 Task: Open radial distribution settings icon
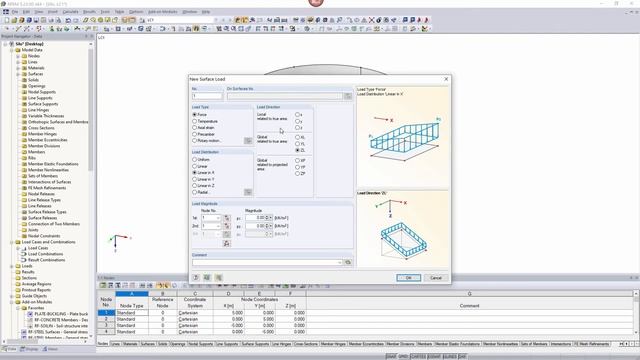click(248, 192)
